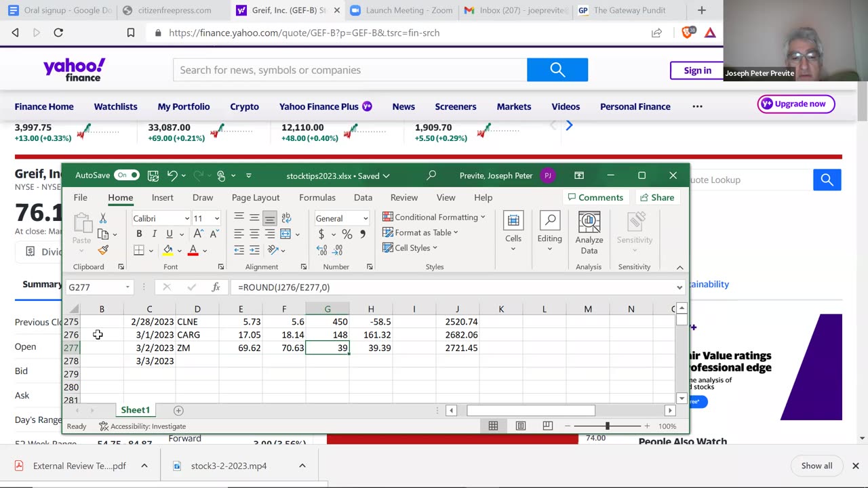Open Markets in Yahoo Finance navigation
868x488 pixels.
(514, 106)
